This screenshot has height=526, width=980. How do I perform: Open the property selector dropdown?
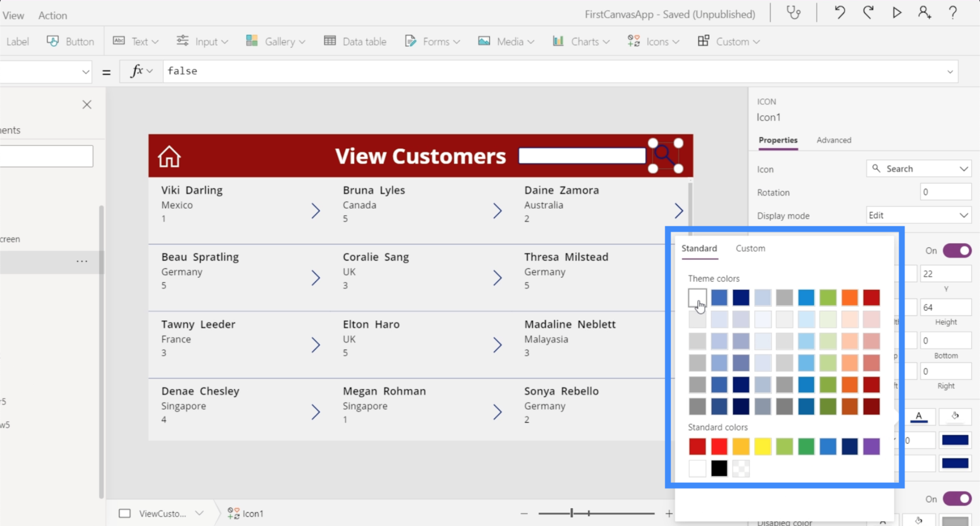pos(46,72)
